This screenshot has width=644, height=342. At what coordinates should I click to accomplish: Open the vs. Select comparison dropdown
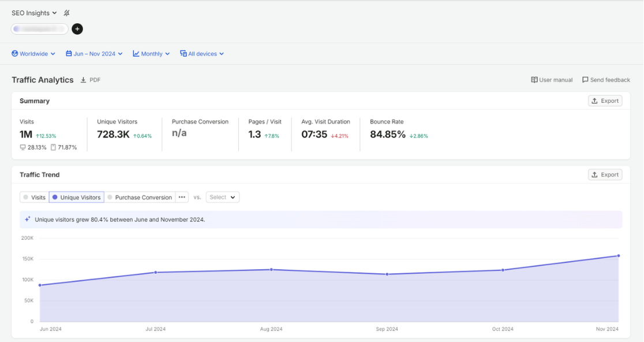[222, 198]
